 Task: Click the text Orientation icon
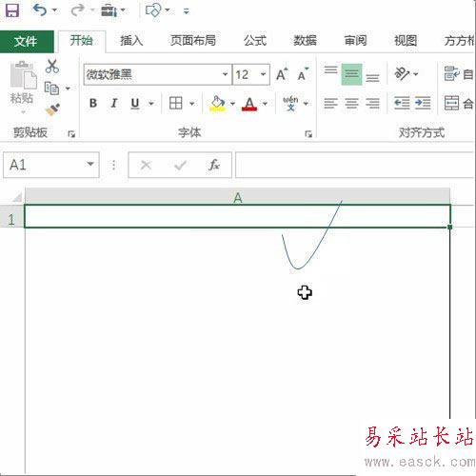402,74
